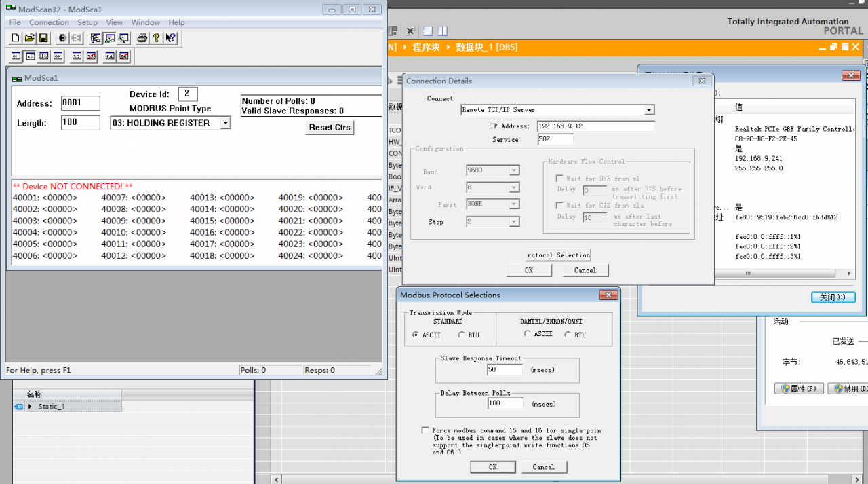Viewport: 868px width, 484px height.
Task: Open the Help menu
Action: (176, 22)
